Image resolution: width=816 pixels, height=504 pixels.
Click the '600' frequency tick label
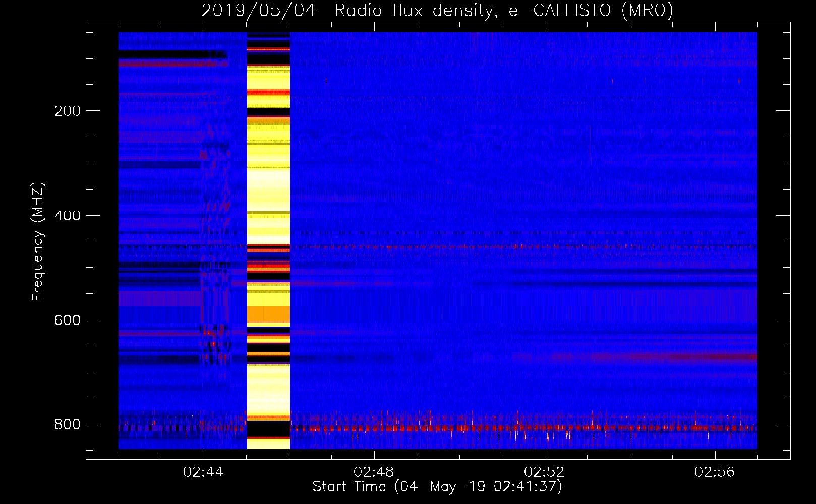67,321
